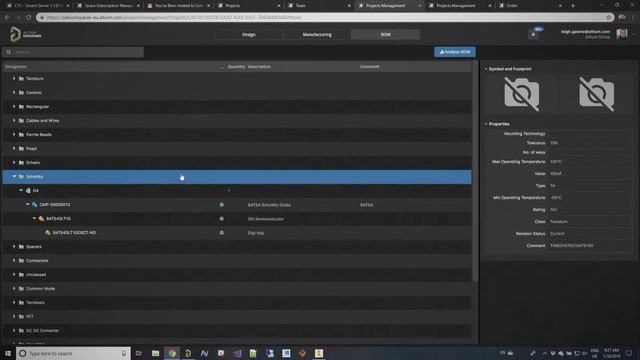
Task: Click green status dot on CMP-00000013 row
Action: coord(222,205)
